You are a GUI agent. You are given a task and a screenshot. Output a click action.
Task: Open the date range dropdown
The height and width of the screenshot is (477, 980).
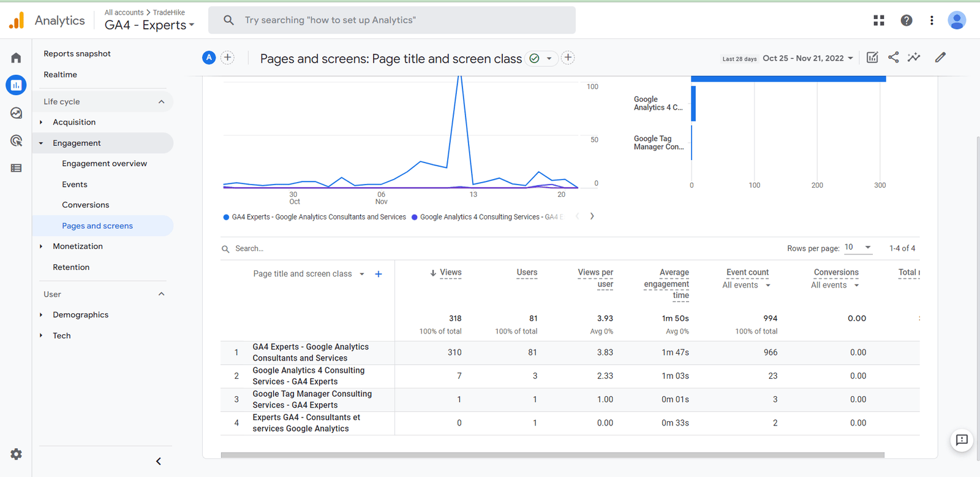point(808,58)
